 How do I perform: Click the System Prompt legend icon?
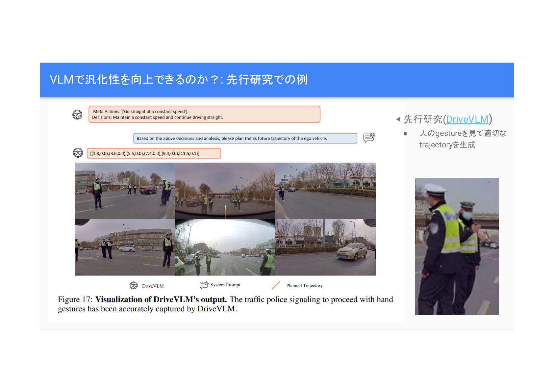tap(204, 285)
